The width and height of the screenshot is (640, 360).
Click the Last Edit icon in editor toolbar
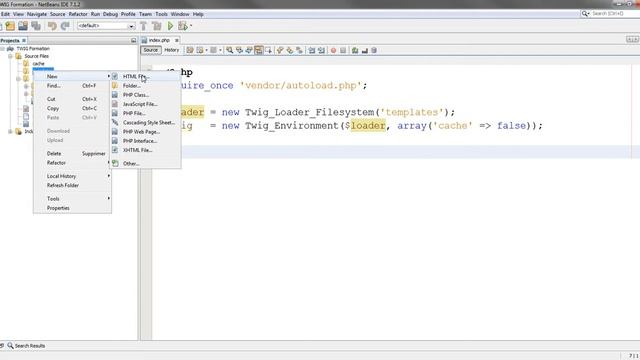[190, 50]
